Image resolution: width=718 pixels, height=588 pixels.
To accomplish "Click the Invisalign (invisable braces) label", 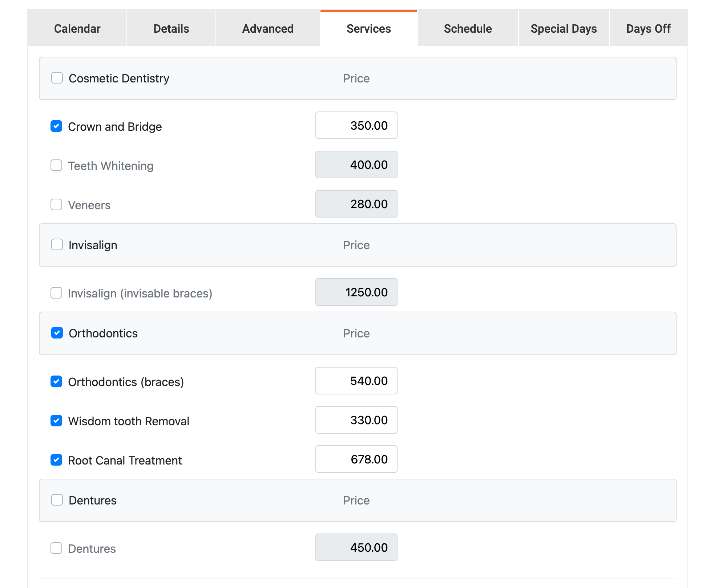I will pyautogui.click(x=140, y=293).
